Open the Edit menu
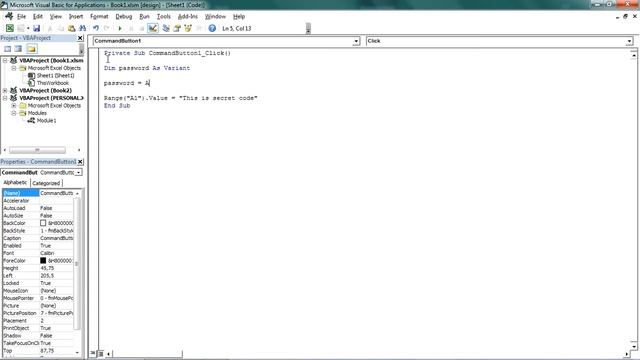The height and width of the screenshot is (360, 640). click(x=38, y=16)
